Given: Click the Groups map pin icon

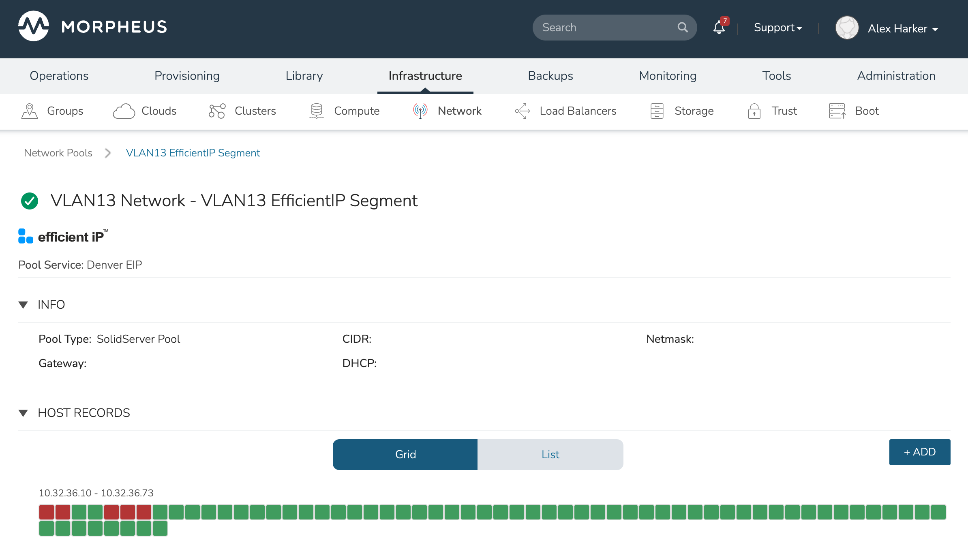Looking at the screenshot, I should [29, 111].
